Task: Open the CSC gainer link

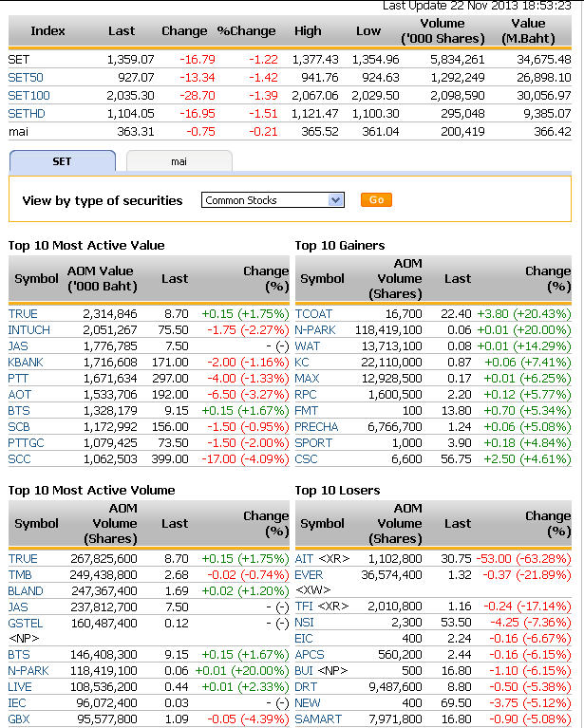Action: (307, 459)
